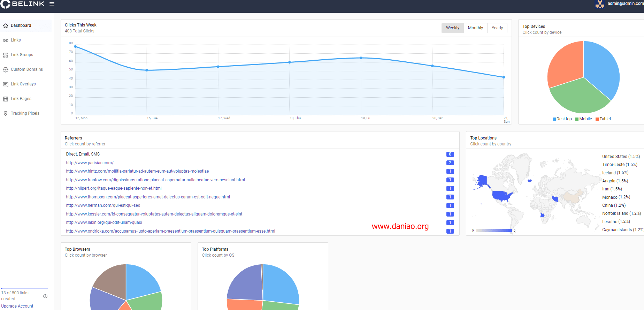Switch chart to Monthly range
Image resolution: width=644 pixels, height=310 pixels.
(x=475, y=28)
